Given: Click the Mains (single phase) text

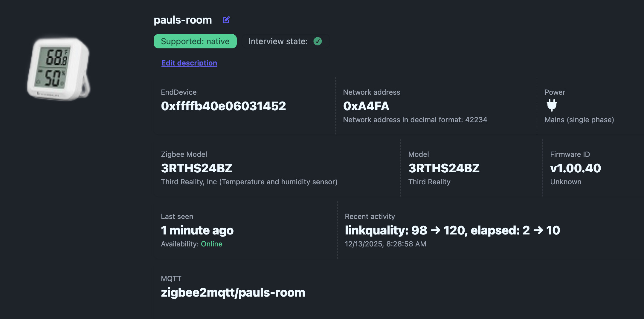Looking at the screenshot, I should point(579,120).
